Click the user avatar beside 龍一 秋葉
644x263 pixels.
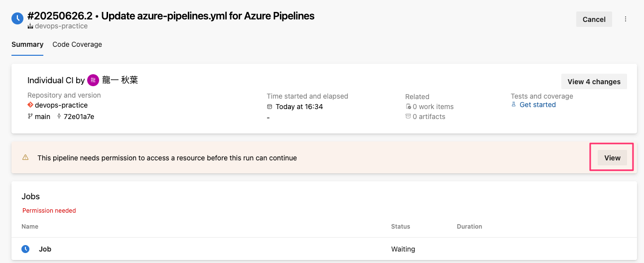93,80
